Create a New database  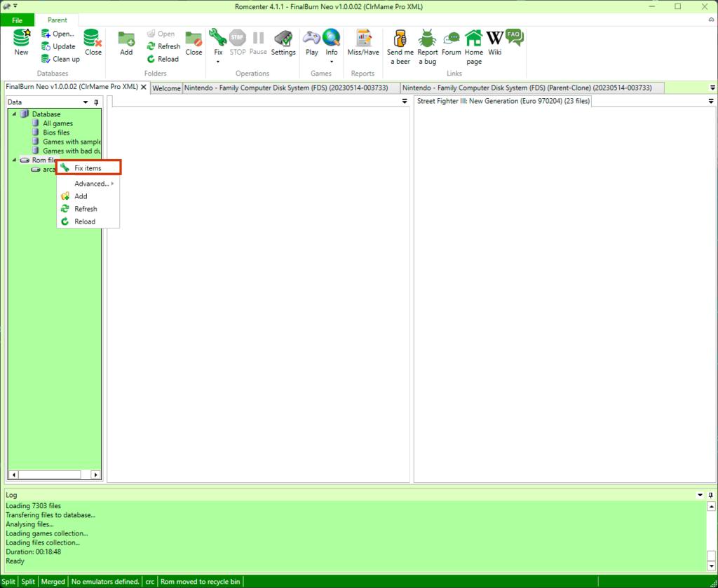click(21, 42)
